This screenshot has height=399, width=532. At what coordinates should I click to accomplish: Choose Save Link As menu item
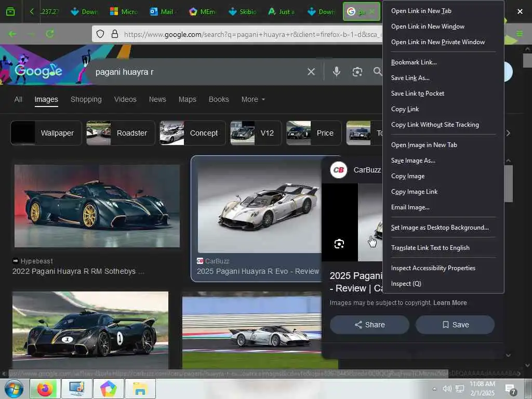pos(443,78)
